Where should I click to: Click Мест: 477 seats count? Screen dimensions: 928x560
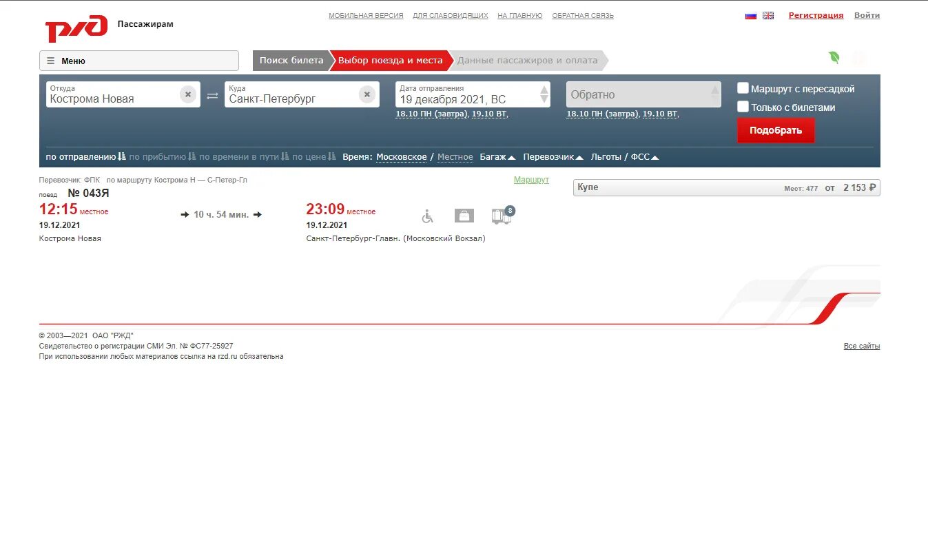(x=801, y=188)
